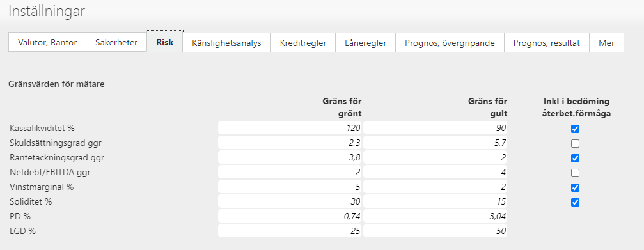This screenshot has height=250, width=644.
Task: Disable the Räntetäckningsgrad ggr checkbox
Action: pos(575,158)
